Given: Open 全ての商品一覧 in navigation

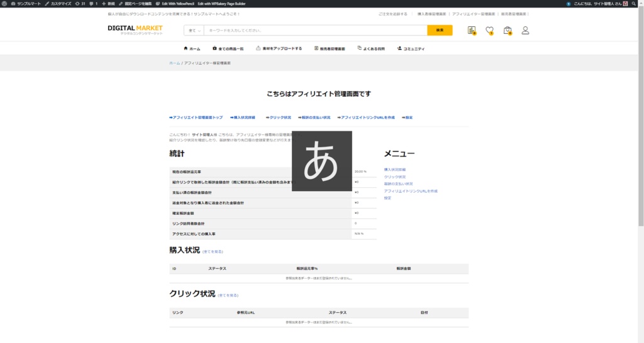Looking at the screenshot, I should pos(228,48).
